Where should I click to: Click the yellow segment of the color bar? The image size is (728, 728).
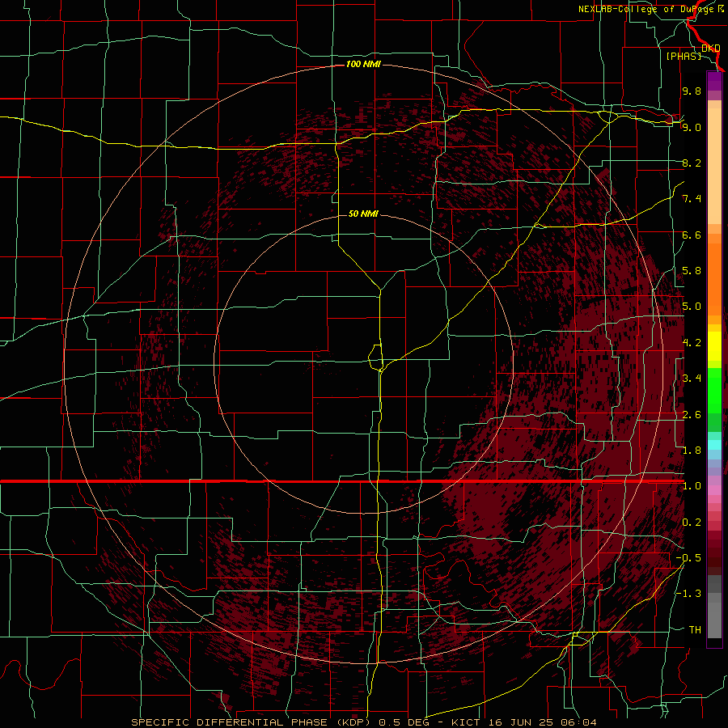point(714,346)
